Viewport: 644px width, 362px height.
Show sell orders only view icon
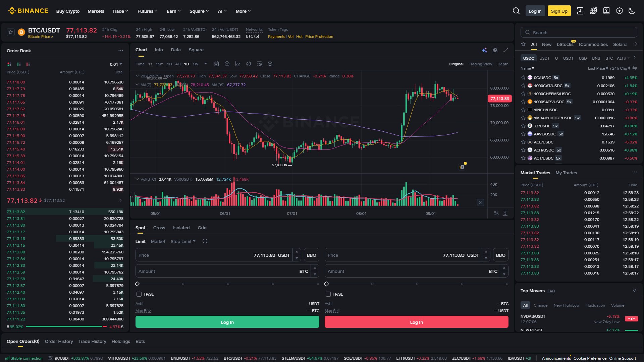(28, 64)
